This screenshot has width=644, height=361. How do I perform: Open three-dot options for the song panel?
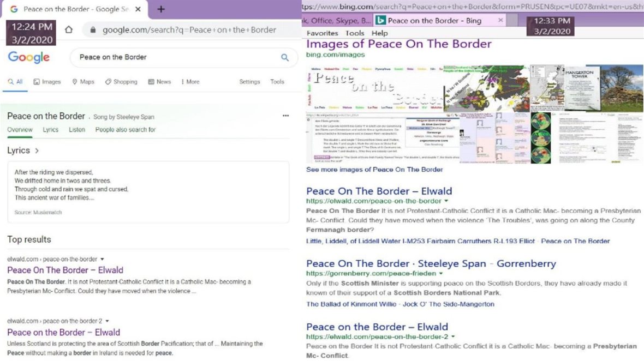tap(285, 116)
